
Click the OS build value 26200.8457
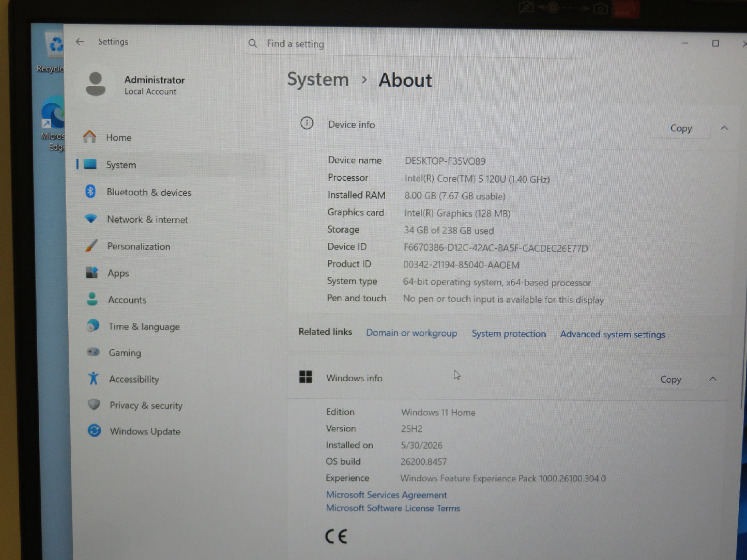pos(423,462)
